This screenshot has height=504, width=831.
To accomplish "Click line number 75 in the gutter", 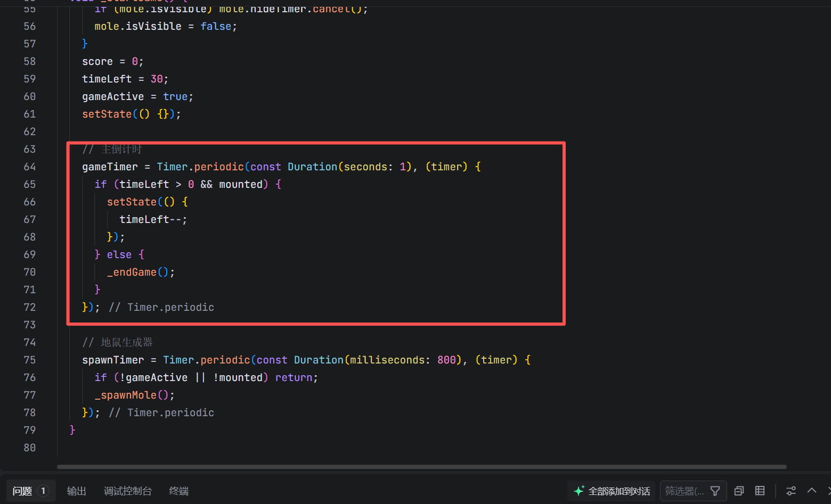I will point(30,360).
